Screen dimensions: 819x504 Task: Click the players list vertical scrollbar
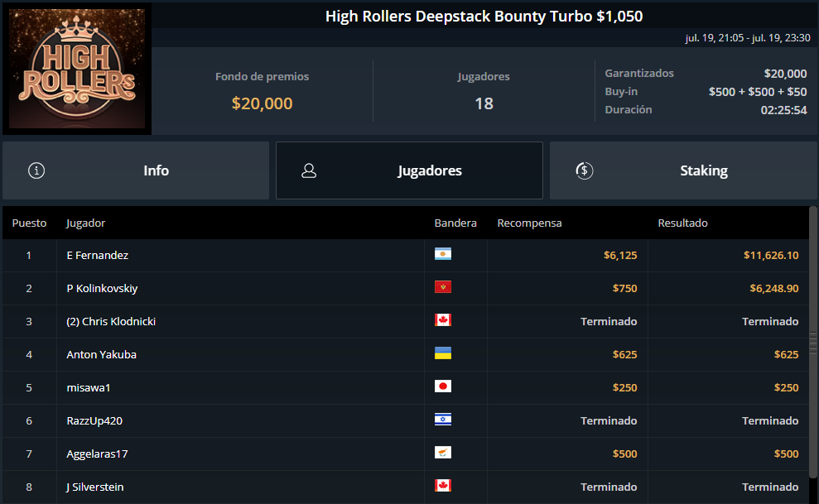[x=812, y=343]
